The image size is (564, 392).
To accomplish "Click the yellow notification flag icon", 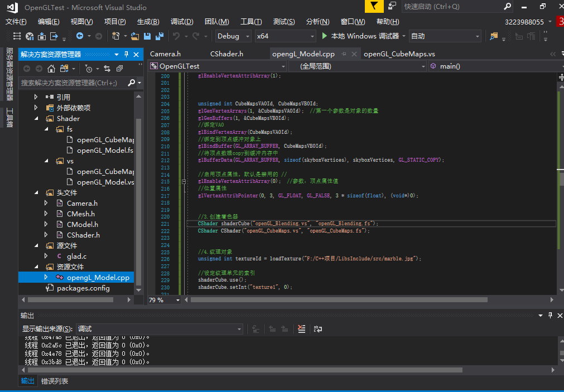I will pyautogui.click(x=374, y=7).
